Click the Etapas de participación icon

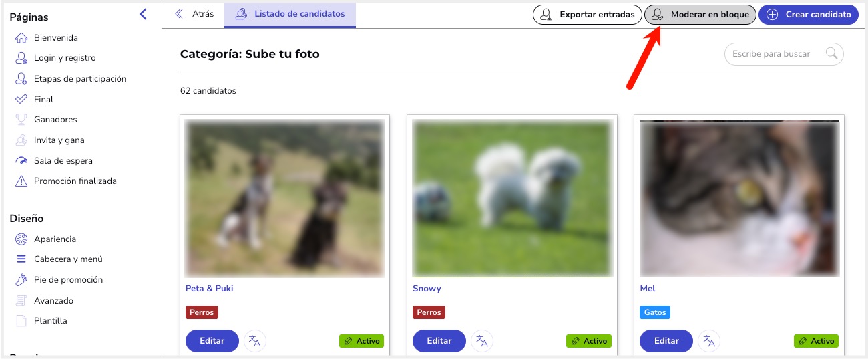pos(21,79)
